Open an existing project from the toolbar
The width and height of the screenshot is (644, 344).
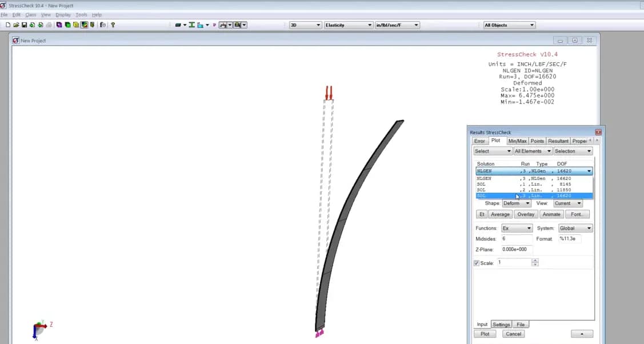(x=16, y=25)
